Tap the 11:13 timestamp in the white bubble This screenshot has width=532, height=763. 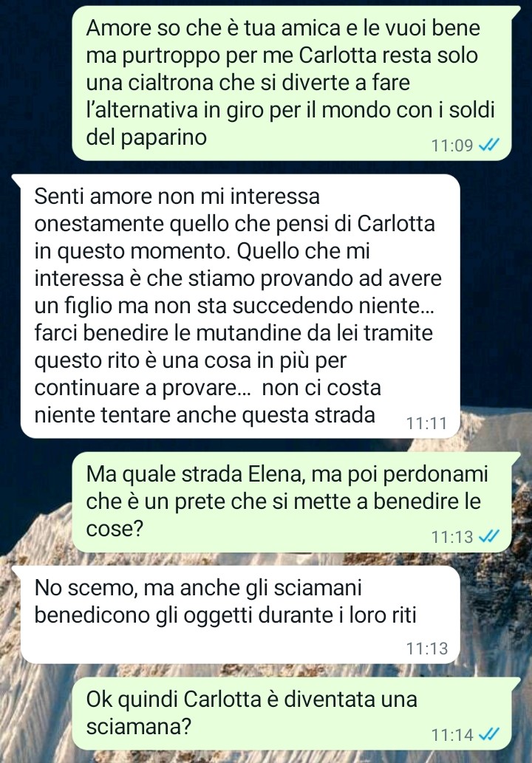426,649
